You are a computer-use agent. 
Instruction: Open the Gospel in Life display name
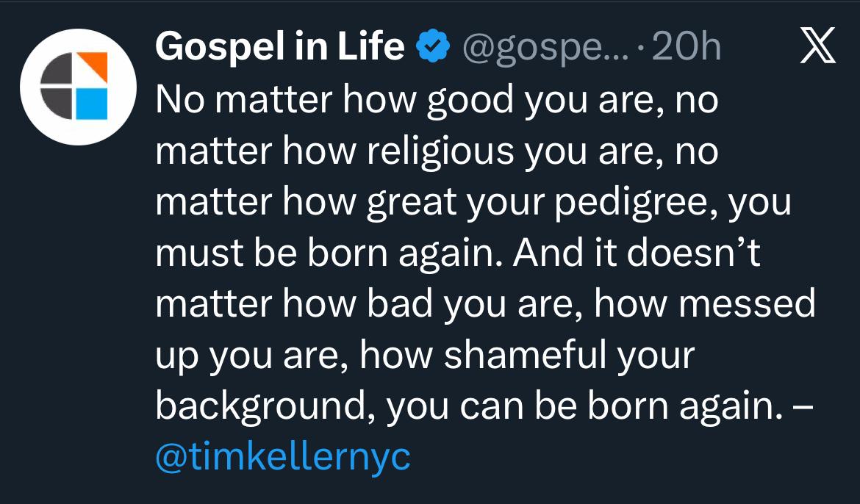pos(280,48)
